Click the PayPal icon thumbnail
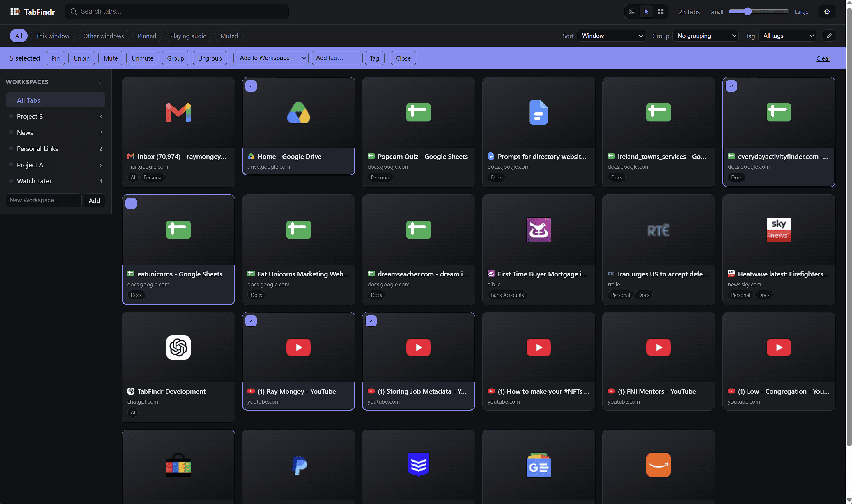This screenshot has width=852, height=504. pos(299,465)
